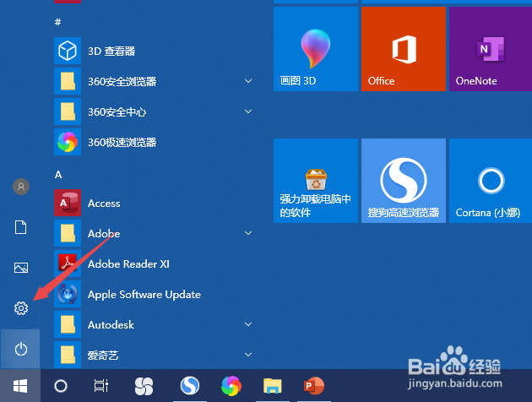Viewport: 532px width, 402px height.
Task: Open the 强力卸载电脑中的软件 tile
Action: click(316, 181)
